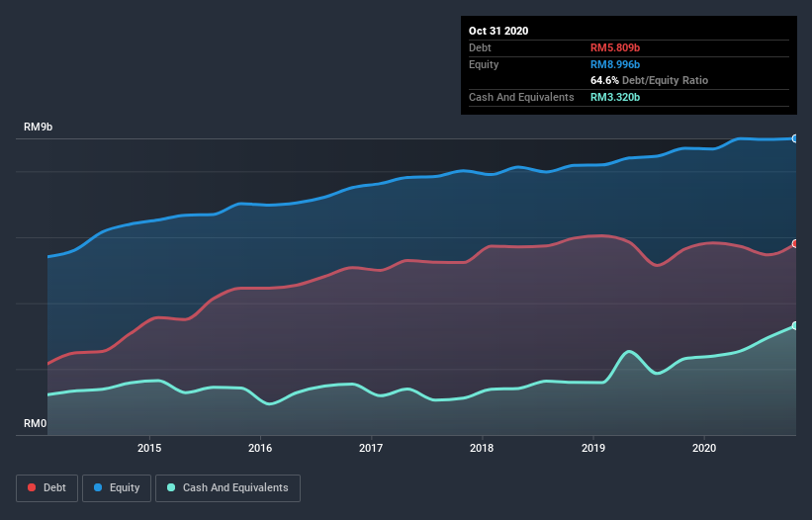812x520 pixels.
Task: Click the teal Cash legend dot
Action: pos(171,487)
